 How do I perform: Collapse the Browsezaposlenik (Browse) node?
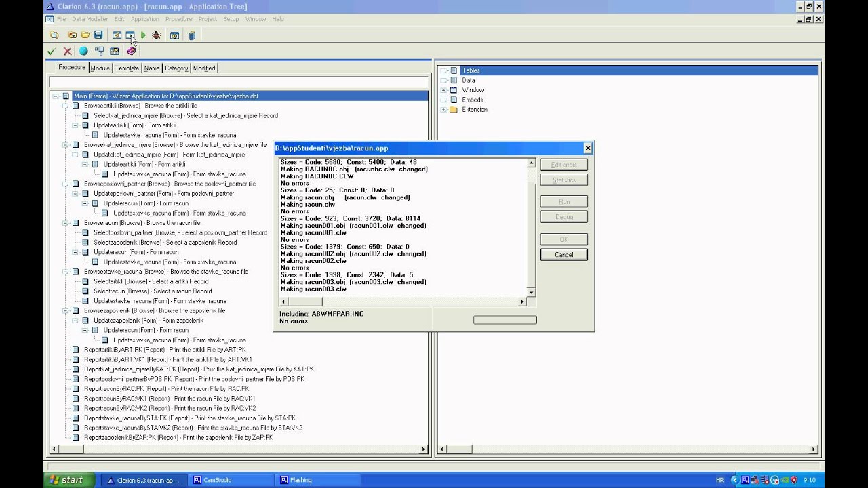66,311
